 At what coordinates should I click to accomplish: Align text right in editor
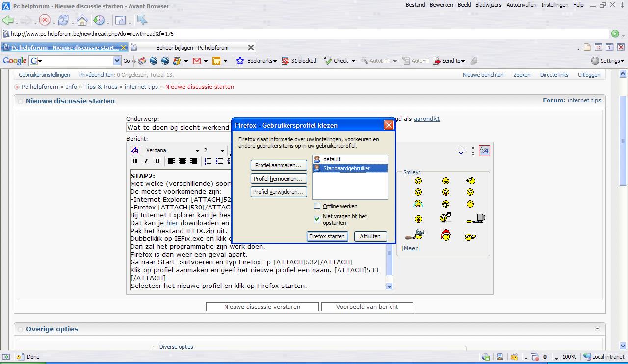194,161
